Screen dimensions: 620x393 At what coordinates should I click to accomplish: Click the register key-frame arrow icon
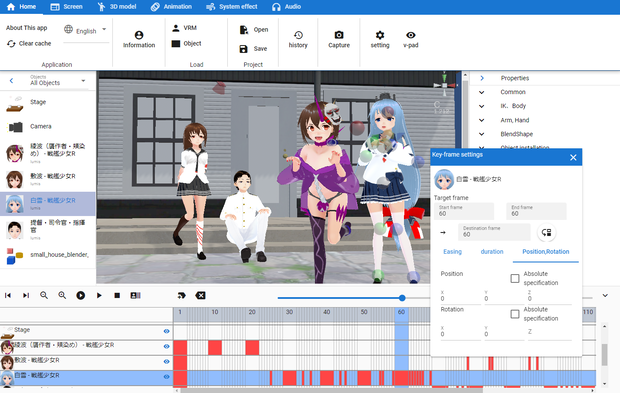181,295
